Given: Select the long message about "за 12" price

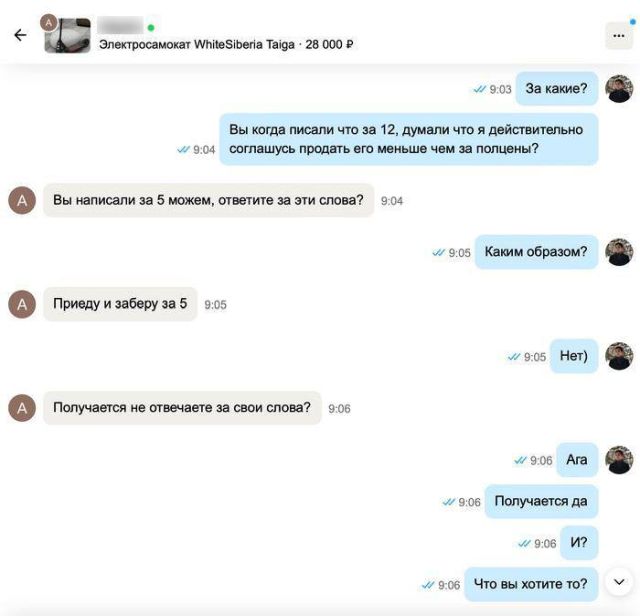Looking at the screenshot, I should (x=409, y=139).
